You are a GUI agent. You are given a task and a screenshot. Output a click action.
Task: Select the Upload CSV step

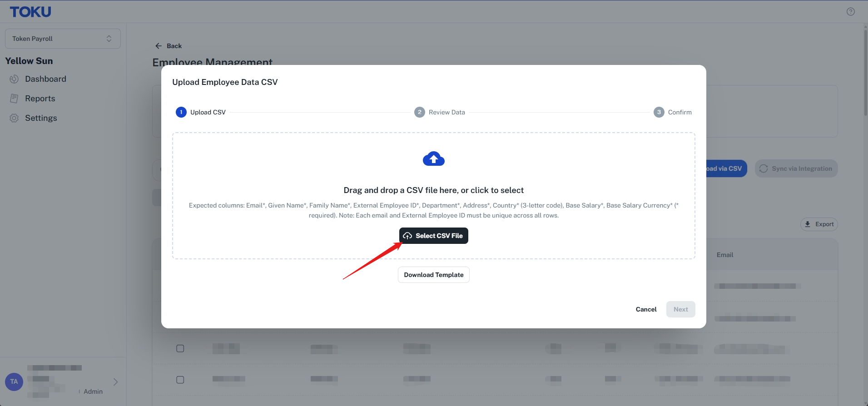201,112
